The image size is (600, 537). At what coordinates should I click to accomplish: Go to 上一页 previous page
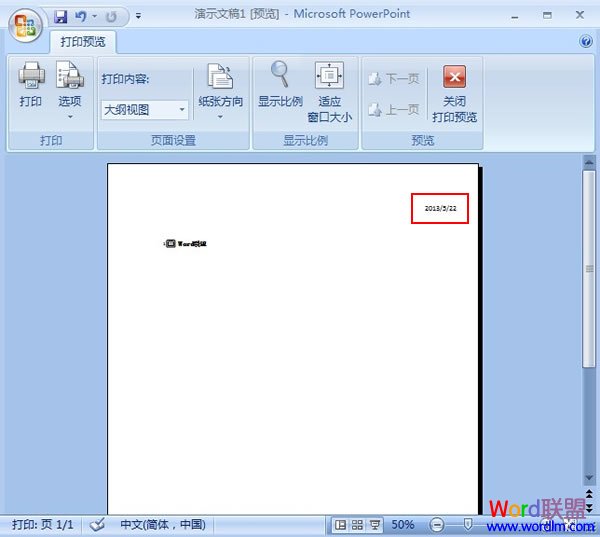[394, 110]
